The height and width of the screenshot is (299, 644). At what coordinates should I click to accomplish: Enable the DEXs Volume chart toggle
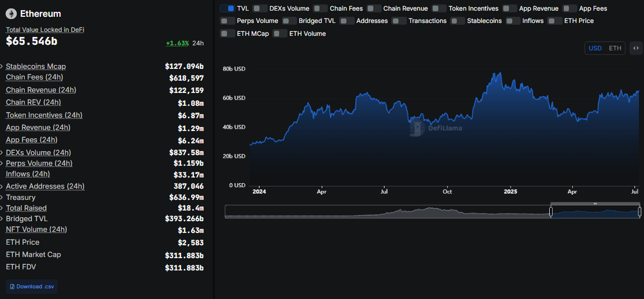point(260,8)
